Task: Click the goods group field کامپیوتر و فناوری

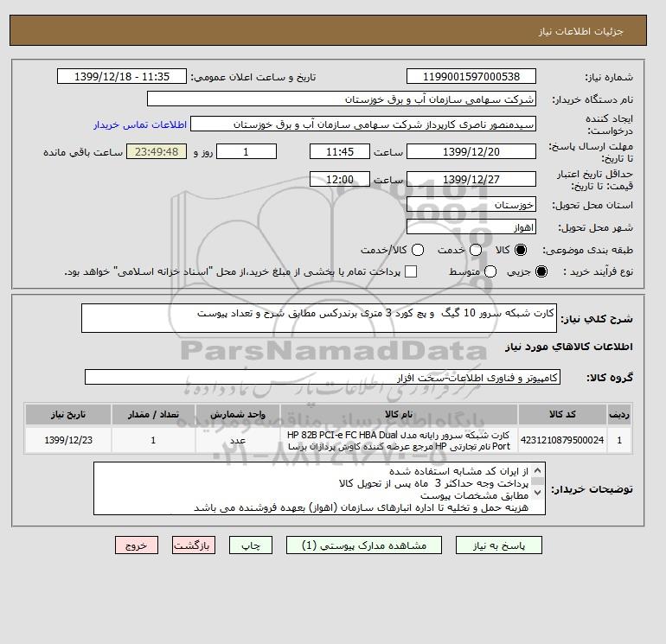Action: tap(323, 377)
